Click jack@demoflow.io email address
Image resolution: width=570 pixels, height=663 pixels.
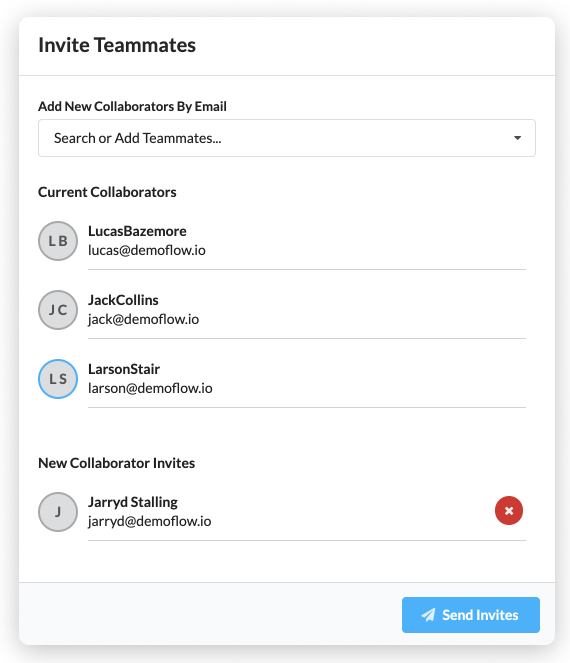pyautogui.click(x=143, y=319)
